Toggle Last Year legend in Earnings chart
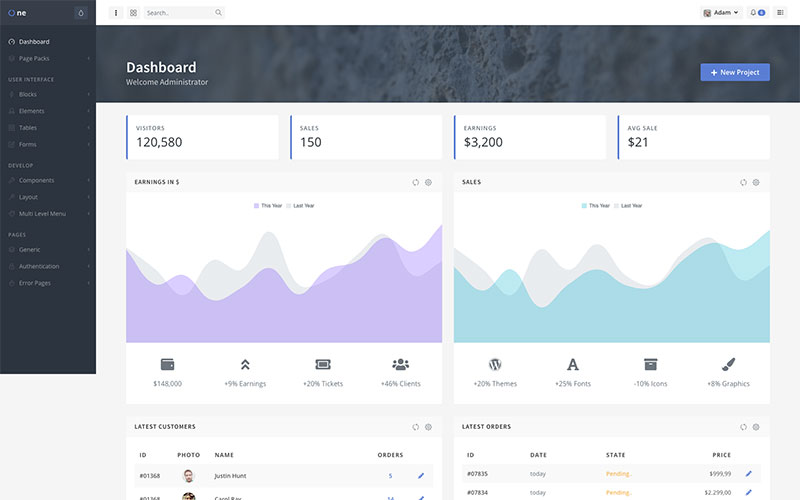Viewport: 800px width, 500px height. (x=300, y=206)
